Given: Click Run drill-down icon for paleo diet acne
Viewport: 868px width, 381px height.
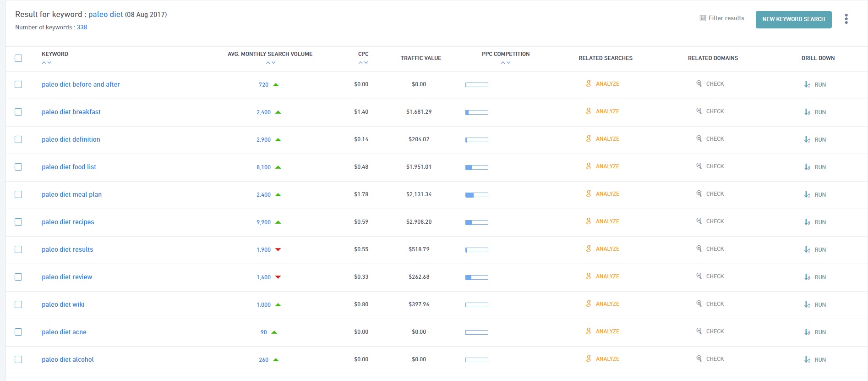Looking at the screenshot, I should (807, 332).
